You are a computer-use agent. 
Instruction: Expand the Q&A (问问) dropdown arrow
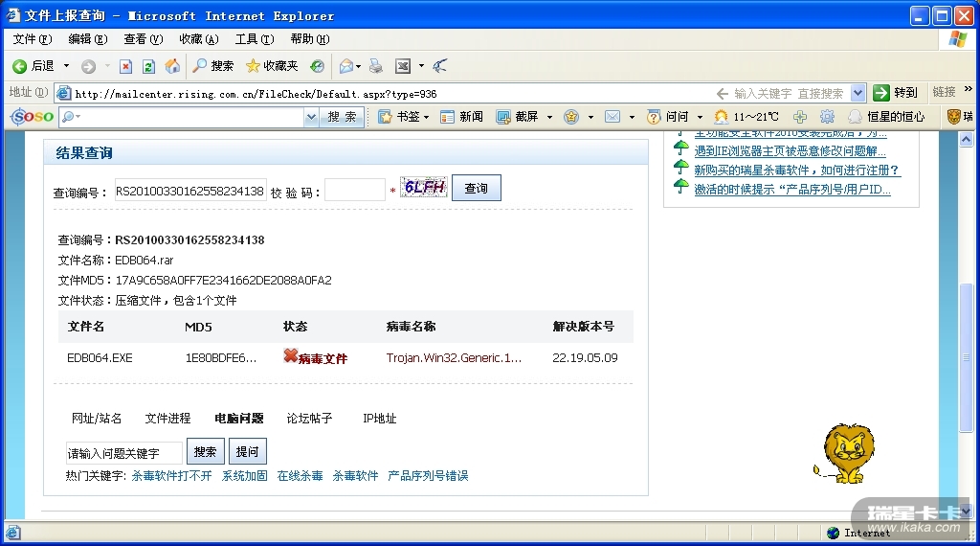(x=700, y=117)
